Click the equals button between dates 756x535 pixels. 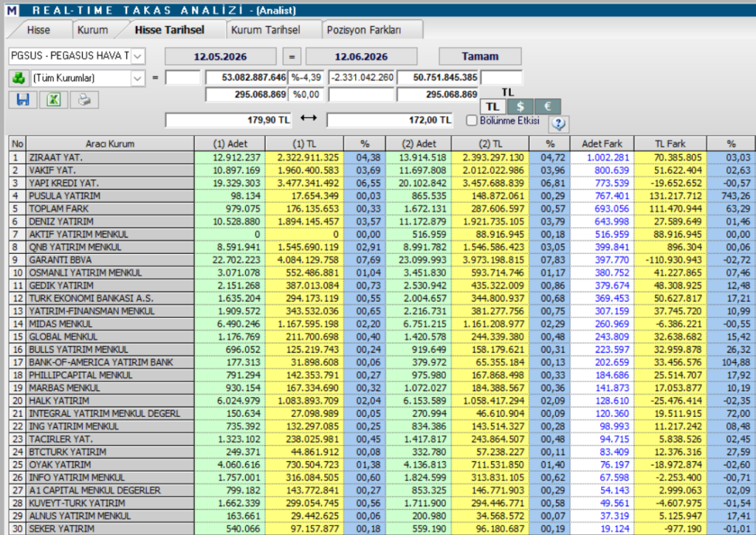(291, 56)
